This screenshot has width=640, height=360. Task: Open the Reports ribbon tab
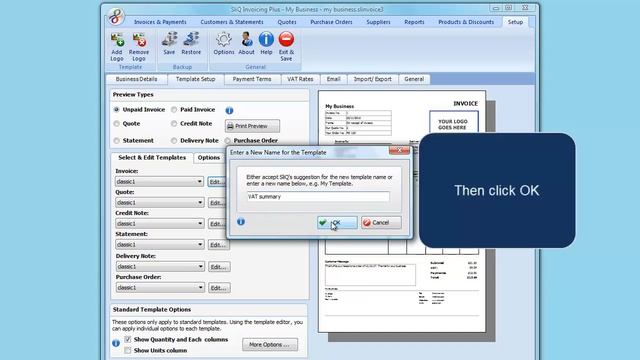pos(414,22)
